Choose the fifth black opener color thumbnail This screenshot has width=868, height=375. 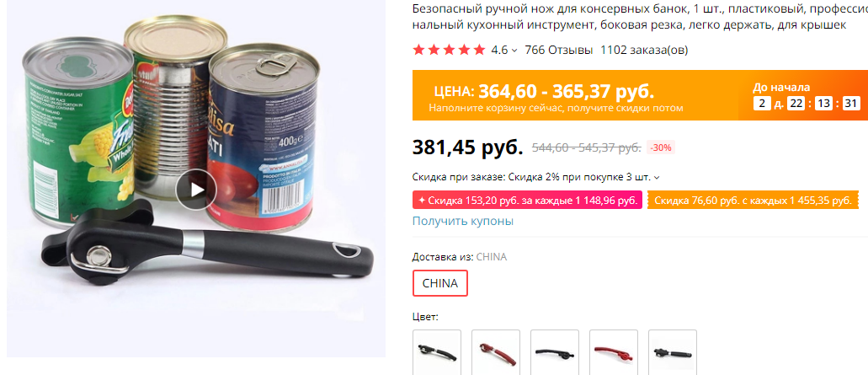pyautogui.click(x=673, y=352)
